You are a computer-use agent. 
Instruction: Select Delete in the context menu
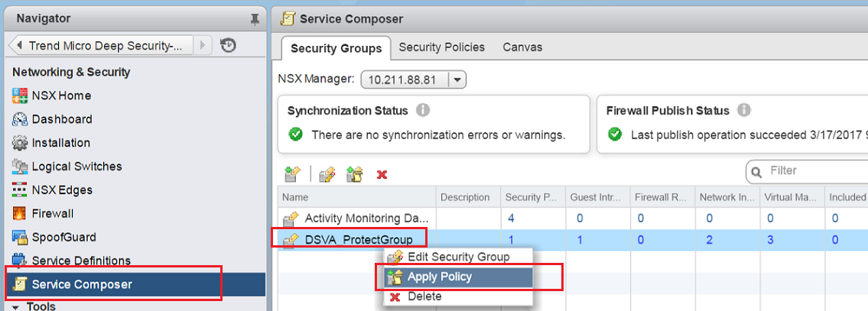424,296
